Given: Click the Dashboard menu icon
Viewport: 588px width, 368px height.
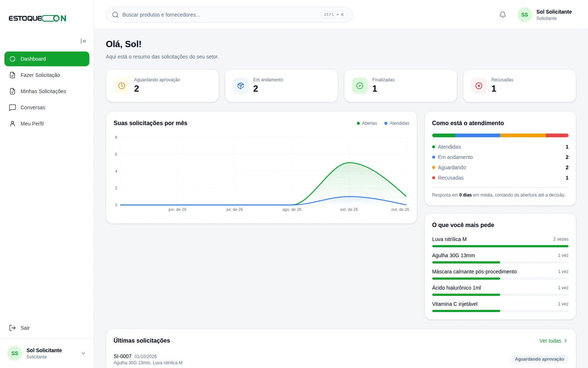Looking at the screenshot, I should pos(12,59).
